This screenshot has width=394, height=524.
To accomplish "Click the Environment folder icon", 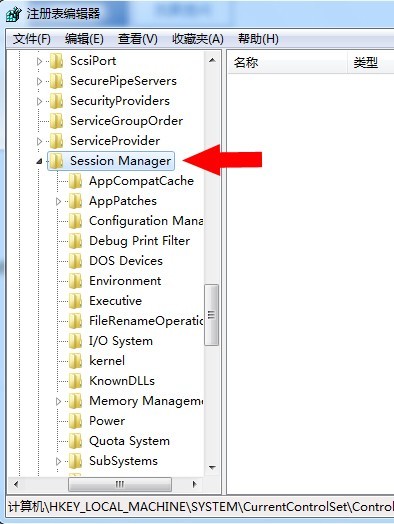I will tap(75, 281).
